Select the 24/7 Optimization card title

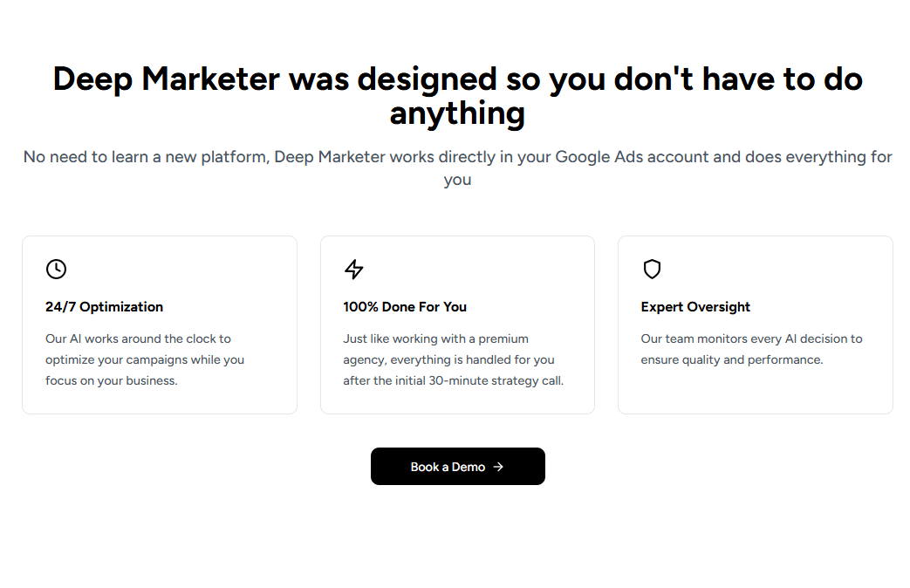click(x=104, y=307)
